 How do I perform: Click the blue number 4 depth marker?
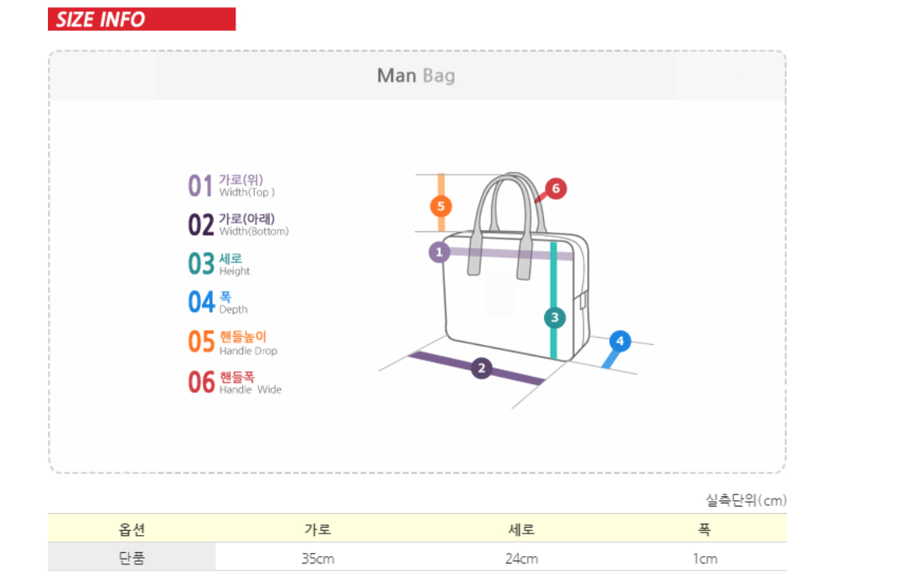point(620,341)
